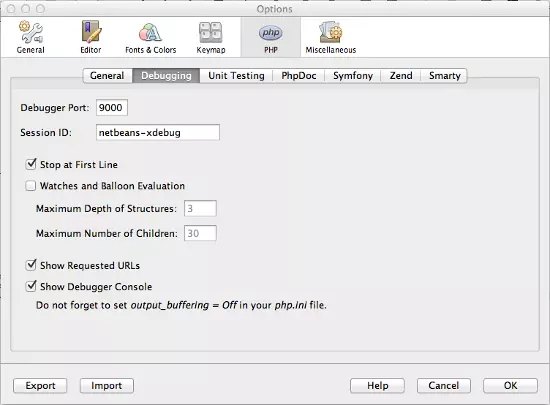The width and height of the screenshot is (550, 405).
Task: Select the General sub-tab under PHP
Action: pos(107,76)
